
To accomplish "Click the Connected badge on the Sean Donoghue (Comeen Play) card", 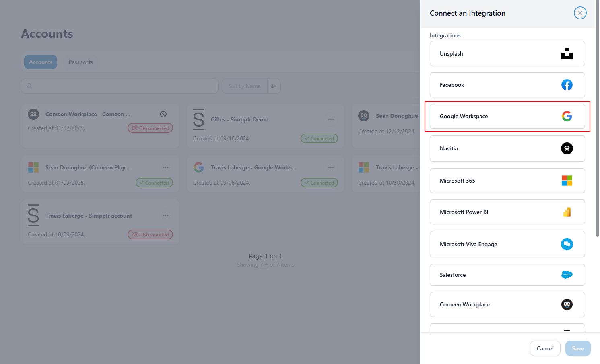I will [x=154, y=183].
